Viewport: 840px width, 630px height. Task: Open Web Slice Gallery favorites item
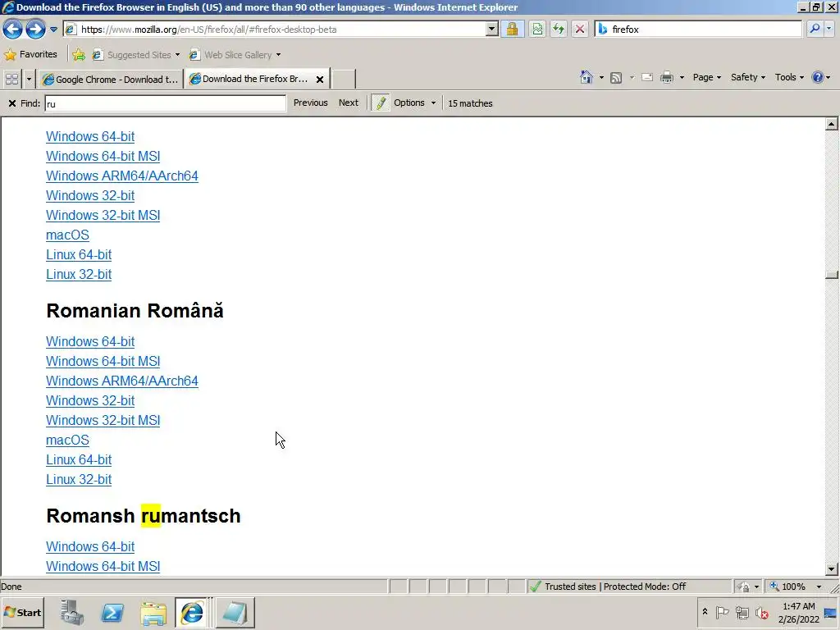coord(235,55)
